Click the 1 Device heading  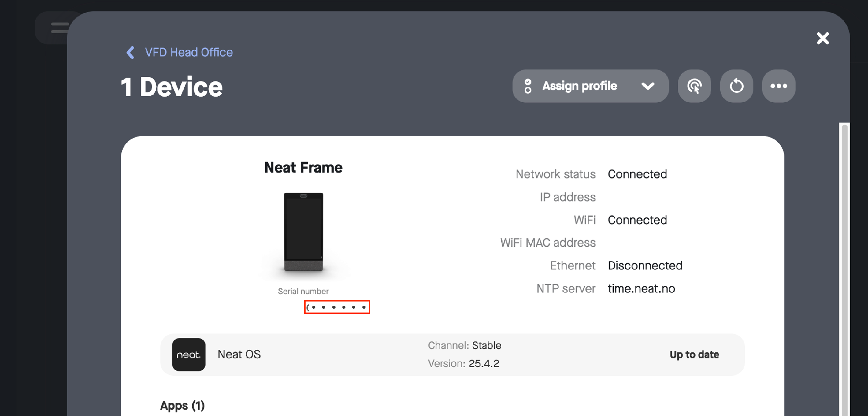pos(171,87)
